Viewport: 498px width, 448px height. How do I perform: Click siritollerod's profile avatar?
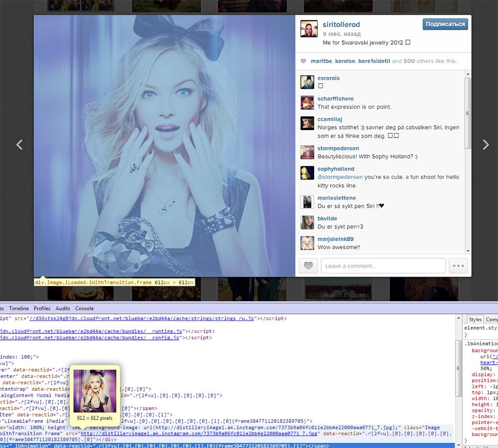309,29
